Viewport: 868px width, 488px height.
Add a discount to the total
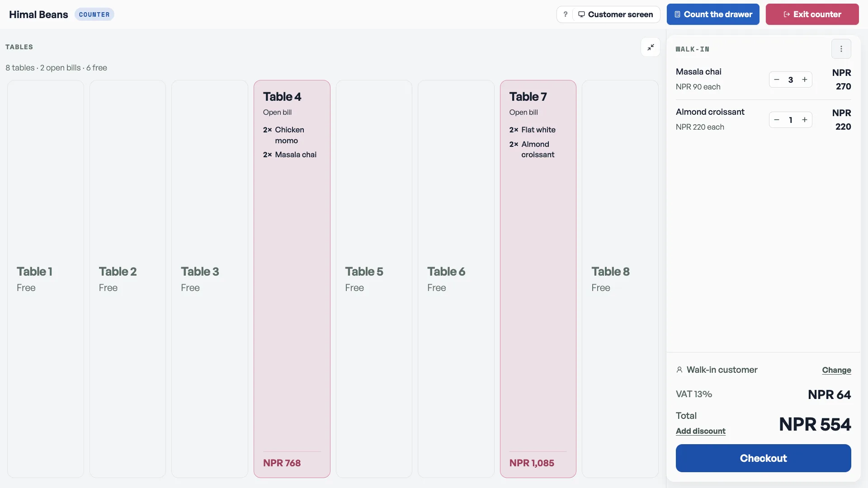click(700, 431)
